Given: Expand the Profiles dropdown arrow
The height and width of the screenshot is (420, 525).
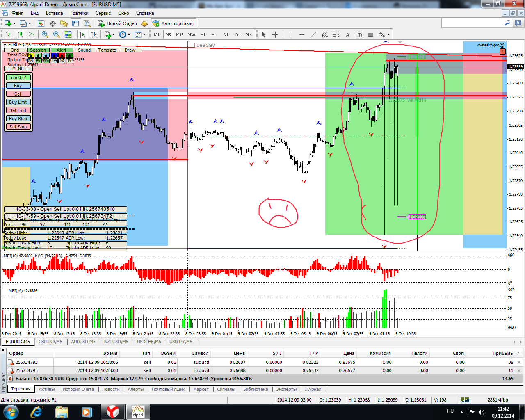Looking at the screenshot, I should pos(30,23).
